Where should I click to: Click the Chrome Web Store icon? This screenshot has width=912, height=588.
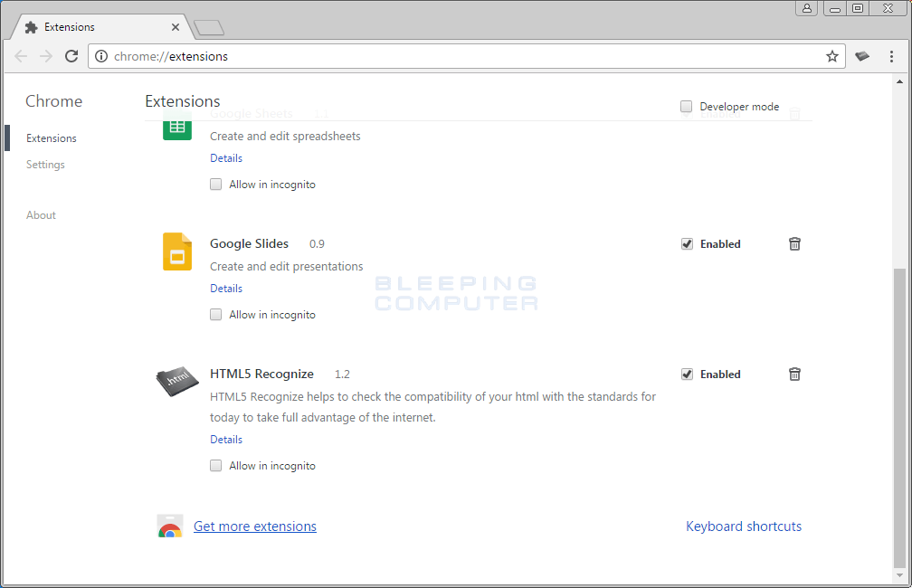click(170, 526)
